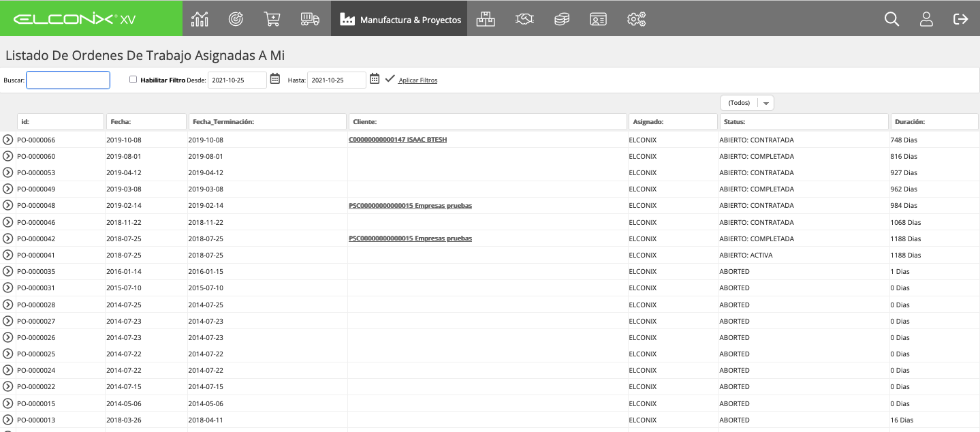Click the Desde date input field
This screenshot has width=980, height=432.
pyautogui.click(x=237, y=80)
